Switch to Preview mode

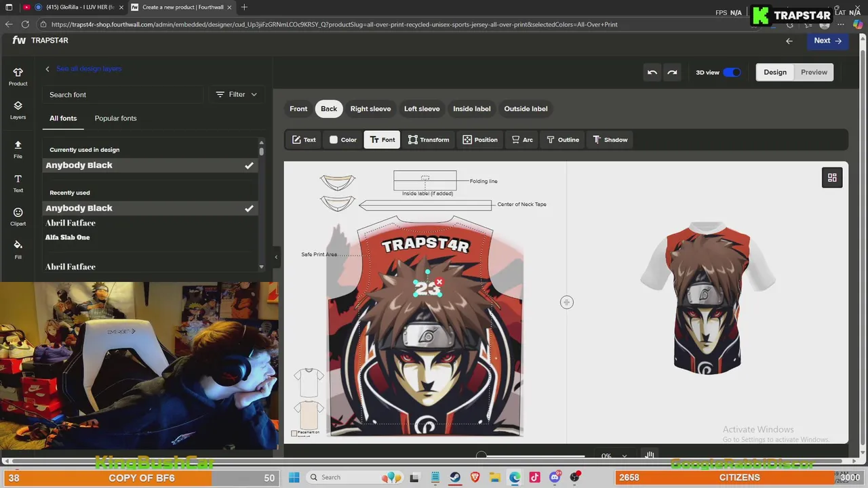814,73
